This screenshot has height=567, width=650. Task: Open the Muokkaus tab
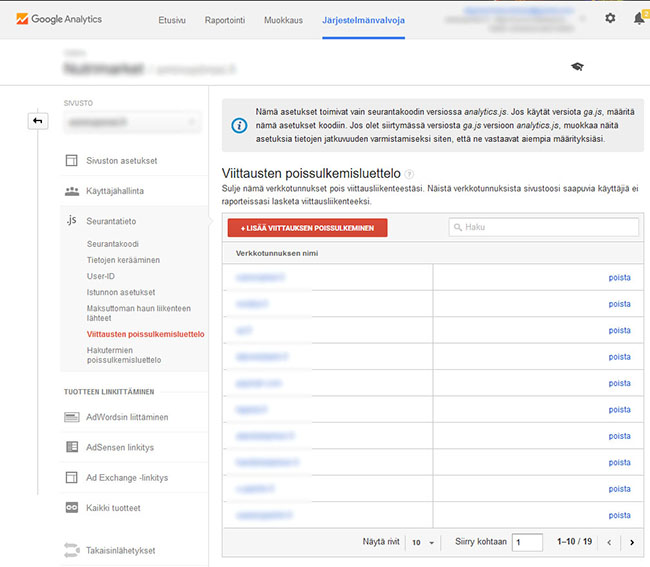coord(284,20)
